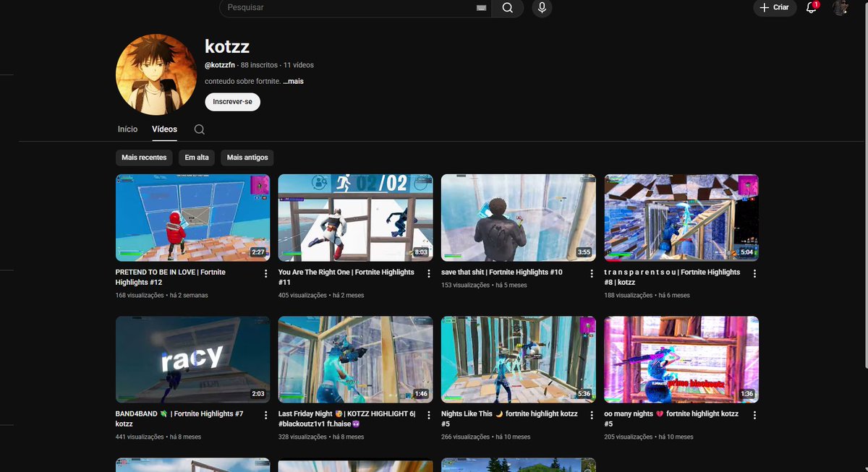868x472 pixels.
Task: Click '328 visualizações • há 8 meses' text
Action: point(321,437)
